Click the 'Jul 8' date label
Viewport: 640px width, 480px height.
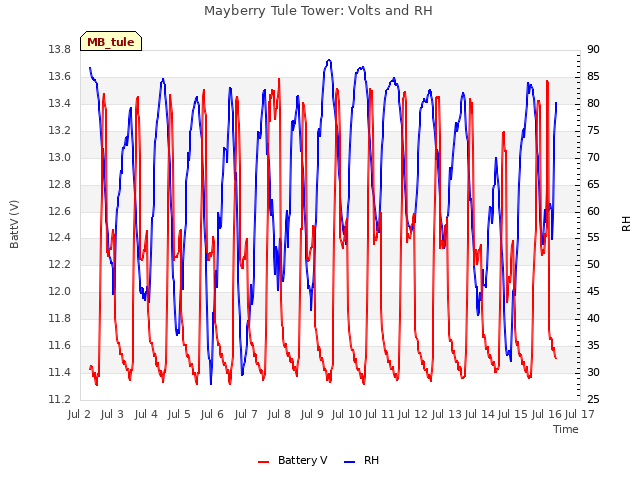tap(279, 414)
